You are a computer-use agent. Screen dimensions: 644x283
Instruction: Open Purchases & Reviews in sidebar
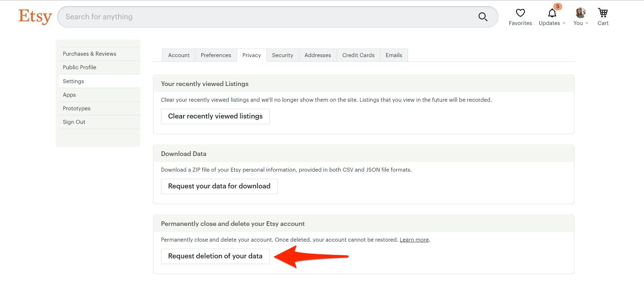100,54
